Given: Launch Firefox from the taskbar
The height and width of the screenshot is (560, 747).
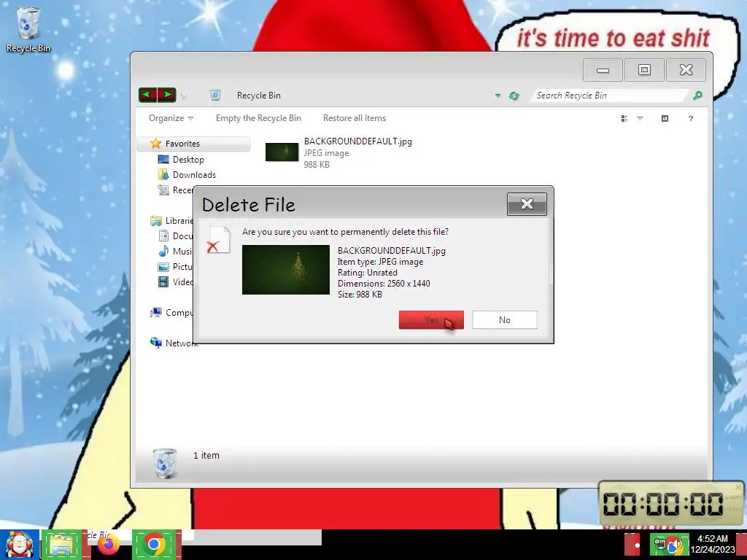Looking at the screenshot, I should click(x=108, y=545).
